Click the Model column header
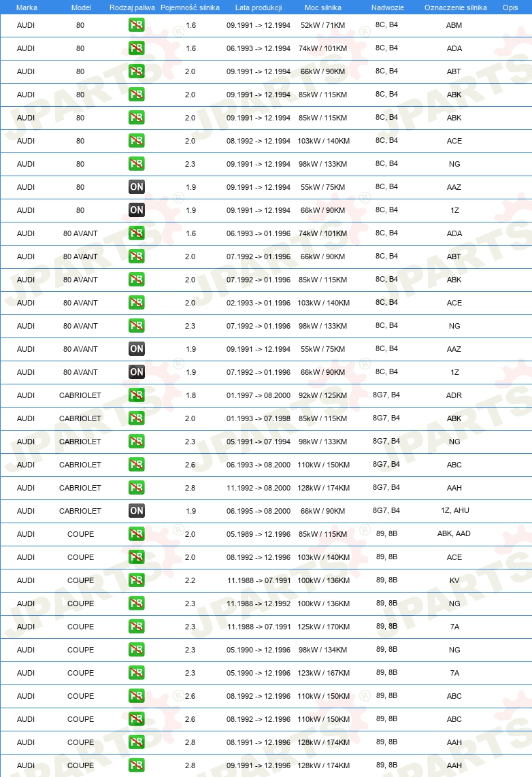532x777 pixels. coord(81,7)
